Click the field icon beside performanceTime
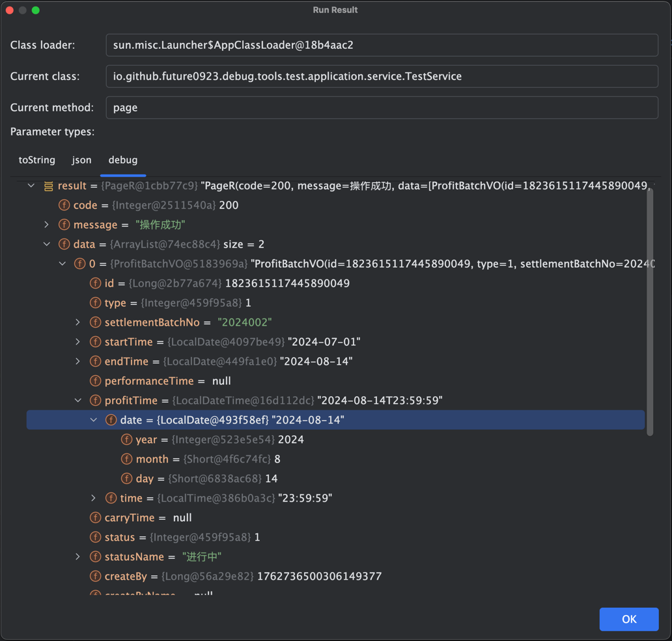 pos(95,381)
